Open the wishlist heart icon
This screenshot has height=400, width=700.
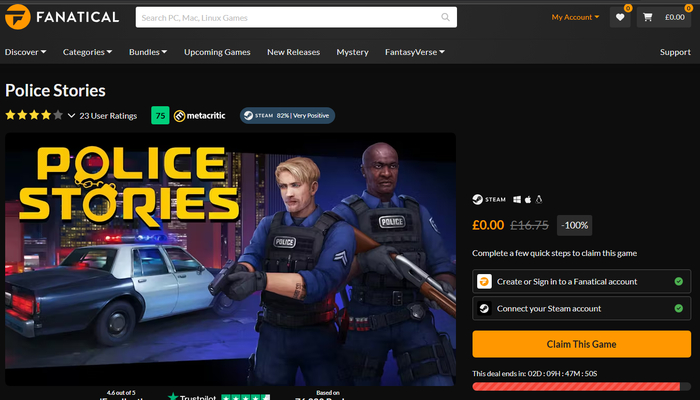620,17
